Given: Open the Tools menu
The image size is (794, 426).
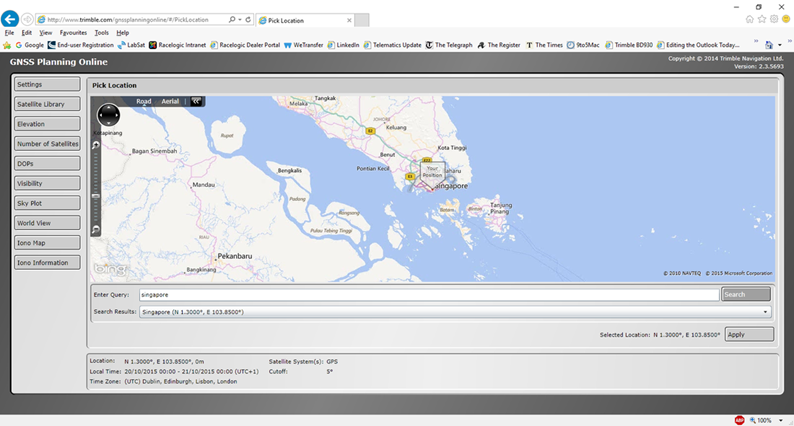Looking at the screenshot, I should tap(101, 32).
